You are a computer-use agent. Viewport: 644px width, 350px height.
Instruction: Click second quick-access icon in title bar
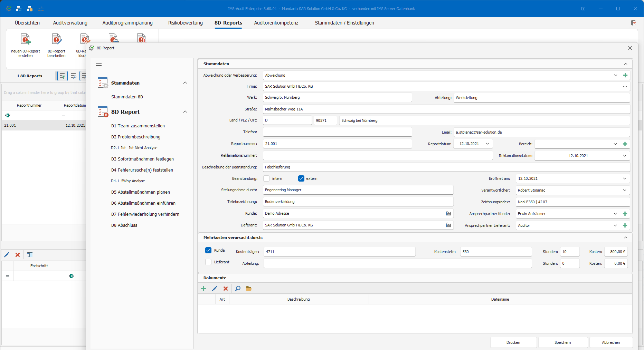[x=19, y=9]
